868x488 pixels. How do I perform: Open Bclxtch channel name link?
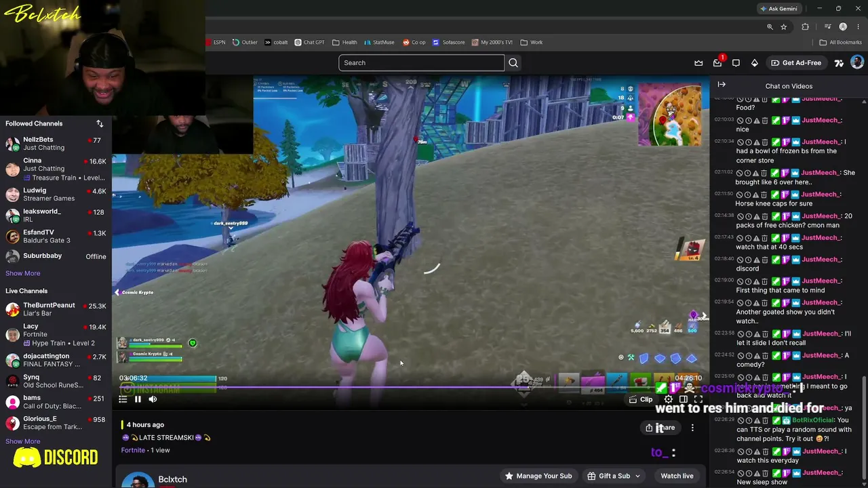pos(172,479)
